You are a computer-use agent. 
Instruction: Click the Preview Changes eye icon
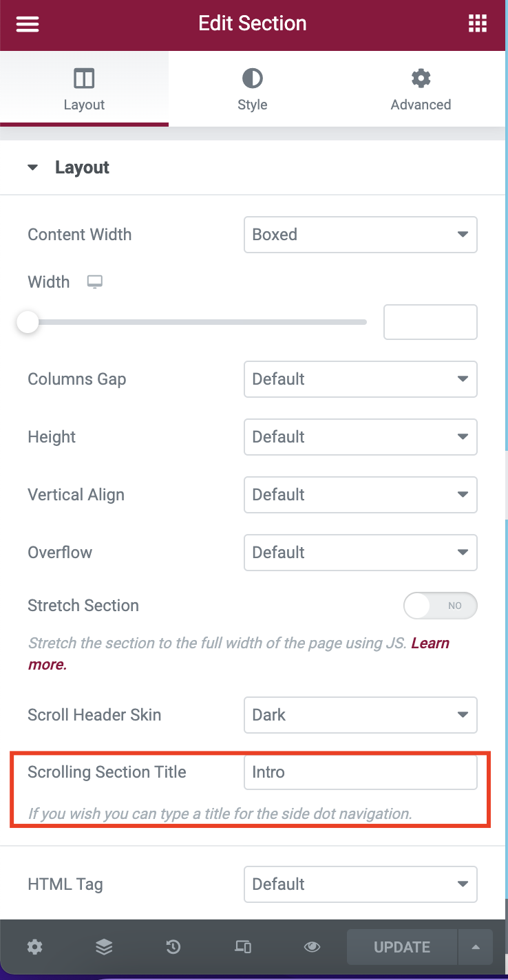(313, 947)
